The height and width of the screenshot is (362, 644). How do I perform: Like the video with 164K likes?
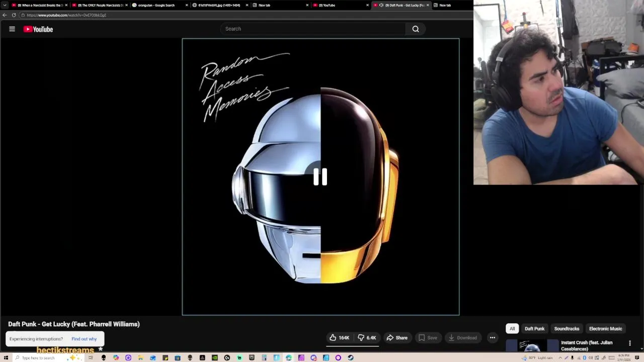(x=339, y=338)
